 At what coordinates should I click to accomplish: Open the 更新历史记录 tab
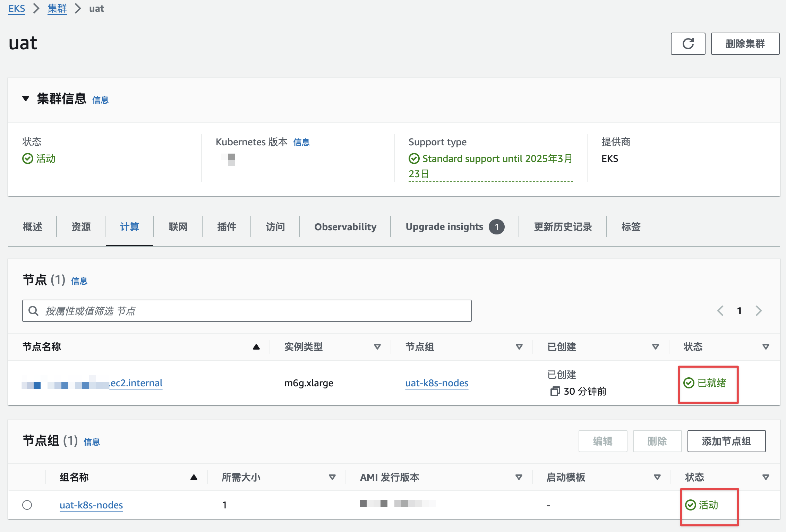pos(563,227)
